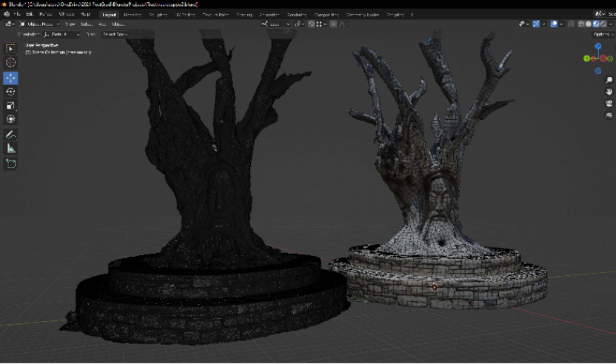Toggle proportional editing icon
Screen dimensions: 616x364
pos(333,24)
